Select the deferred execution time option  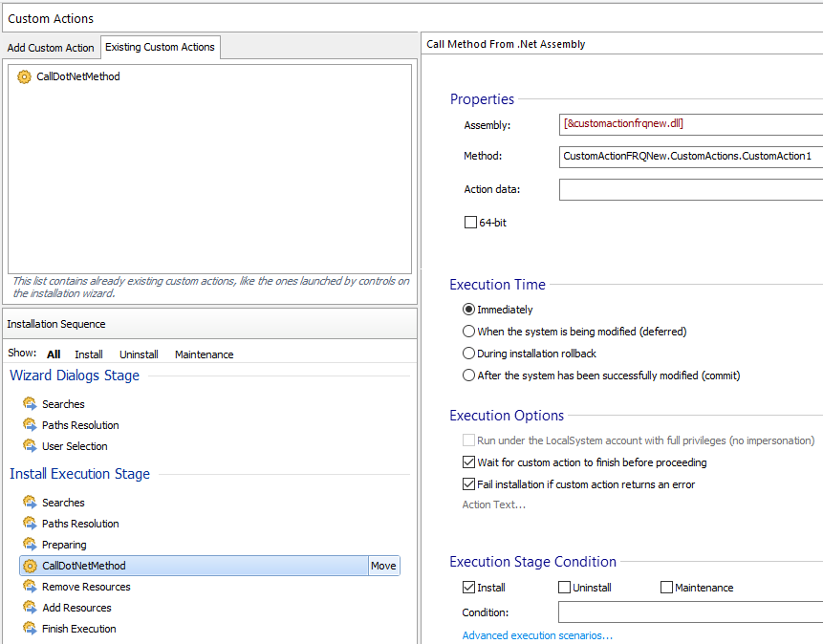pos(468,332)
